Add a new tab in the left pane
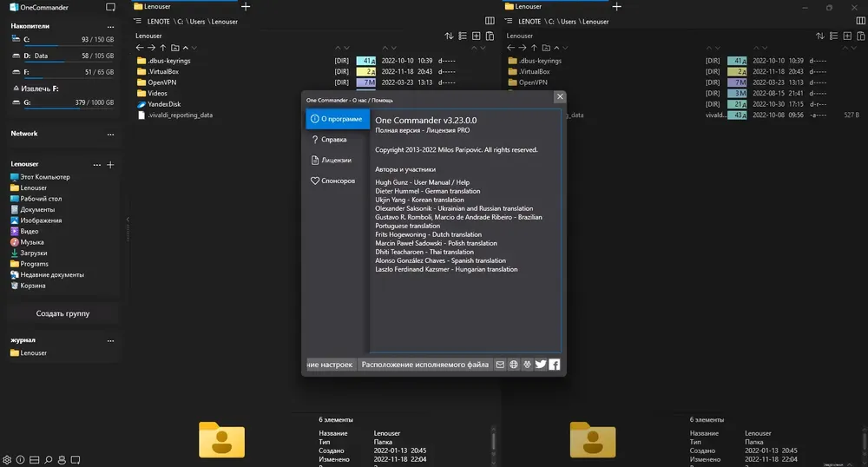868x467 pixels. pos(246,7)
